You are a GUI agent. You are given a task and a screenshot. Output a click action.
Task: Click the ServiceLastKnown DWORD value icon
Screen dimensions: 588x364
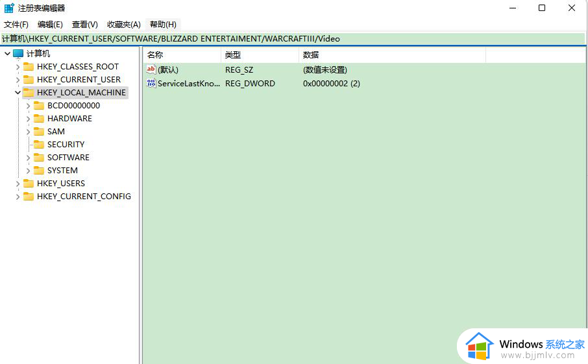[x=151, y=84]
